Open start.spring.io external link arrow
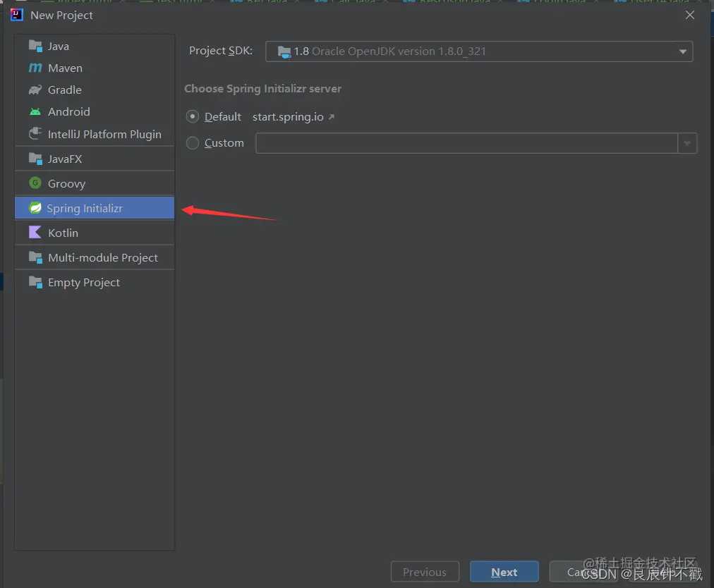 pyautogui.click(x=332, y=117)
